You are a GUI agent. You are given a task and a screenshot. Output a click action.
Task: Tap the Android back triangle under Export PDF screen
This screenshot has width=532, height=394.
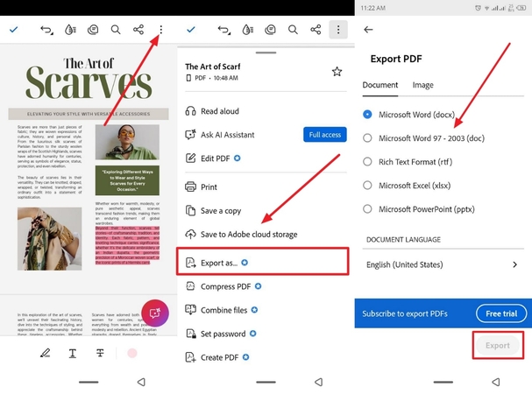[x=496, y=382]
